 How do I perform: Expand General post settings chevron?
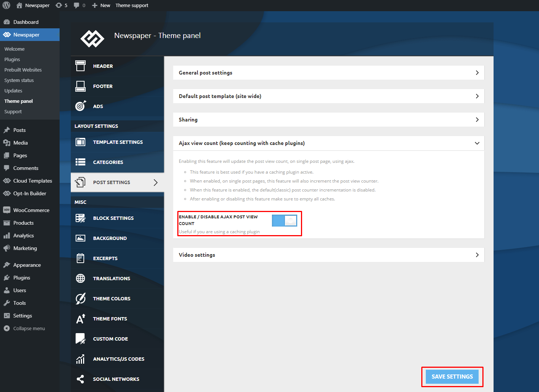click(x=477, y=73)
